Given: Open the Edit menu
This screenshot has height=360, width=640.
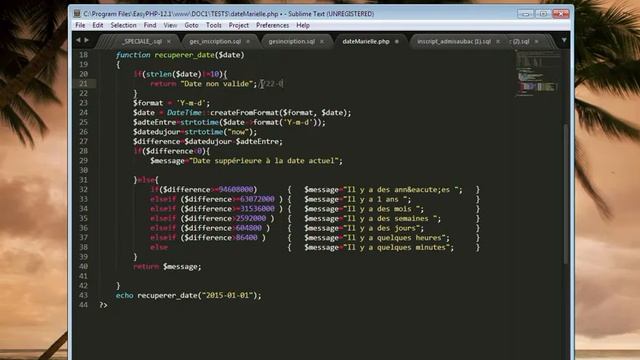Looking at the screenshot, I should [x=98, y=25].
